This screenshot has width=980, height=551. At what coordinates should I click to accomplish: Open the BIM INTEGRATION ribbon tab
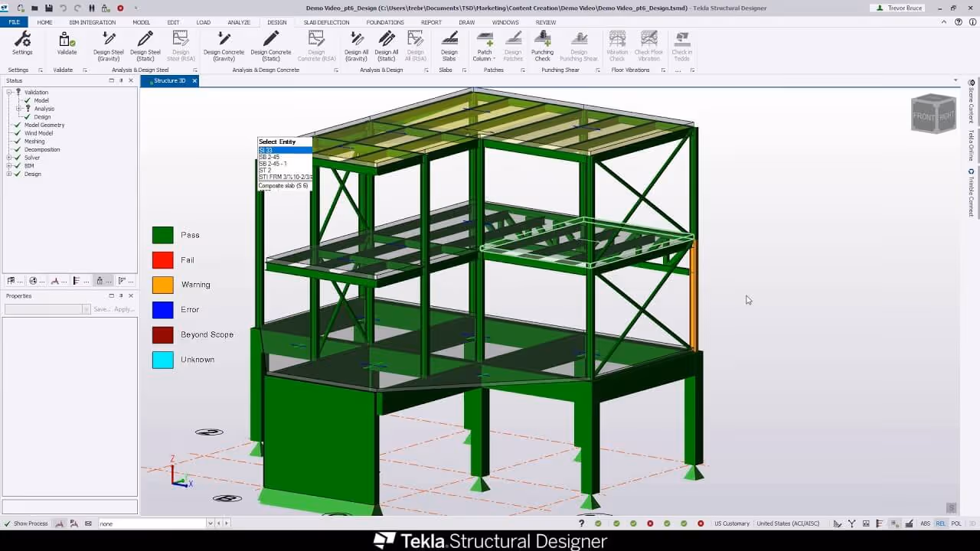click(92, 22)
